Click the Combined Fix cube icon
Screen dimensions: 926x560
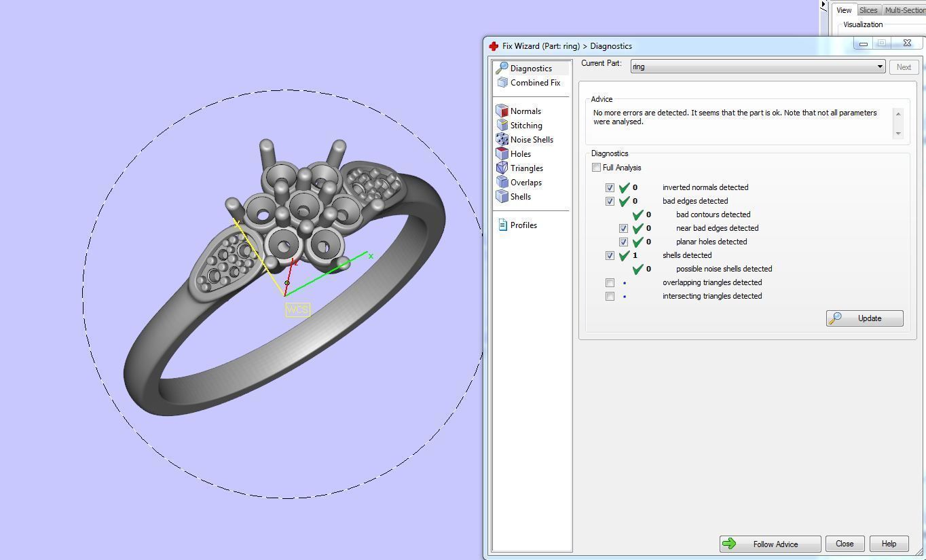click(502, 82)
